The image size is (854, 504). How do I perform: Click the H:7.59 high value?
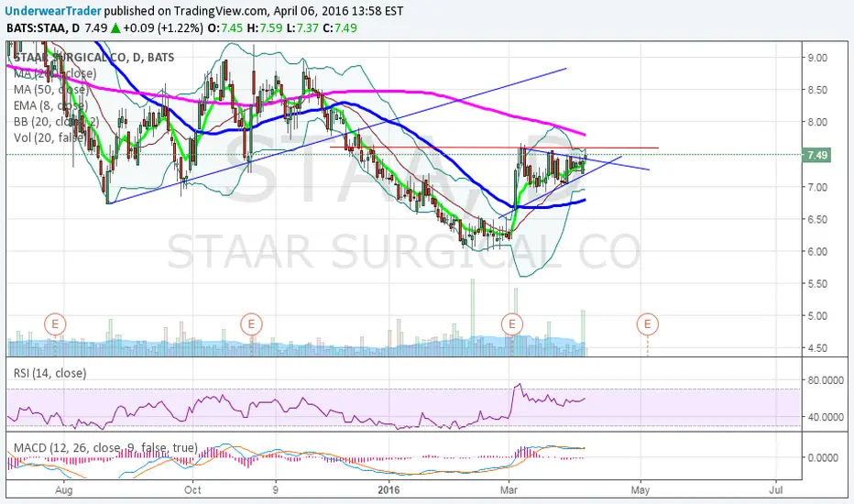coord(265,27)
